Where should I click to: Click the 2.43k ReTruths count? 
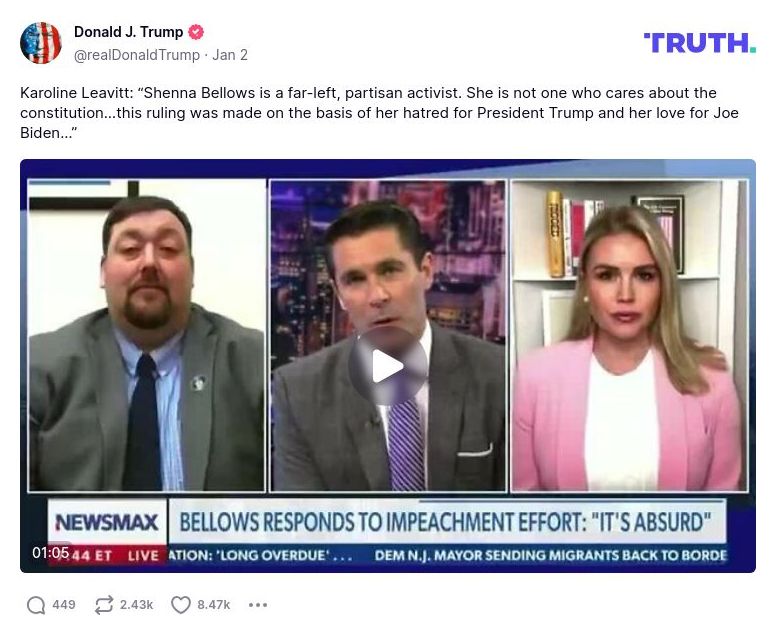[x=136, y=605]
